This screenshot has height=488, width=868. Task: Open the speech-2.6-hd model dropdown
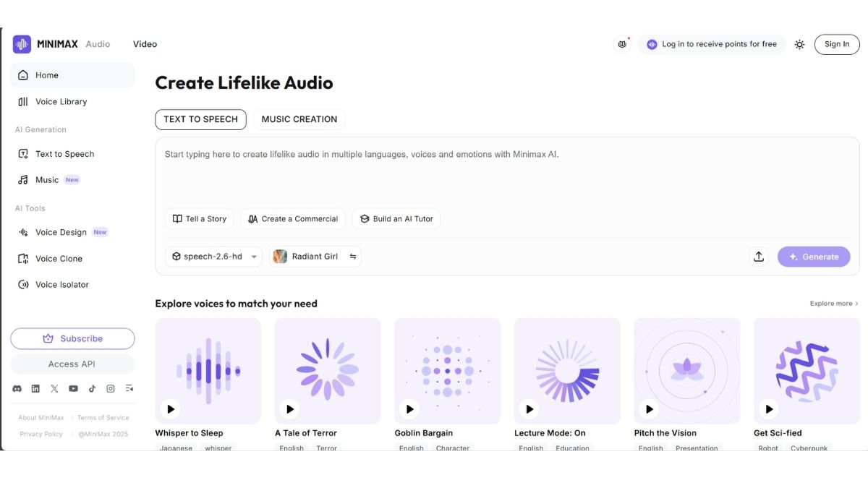pyautogui.click(x=213, y=256)
